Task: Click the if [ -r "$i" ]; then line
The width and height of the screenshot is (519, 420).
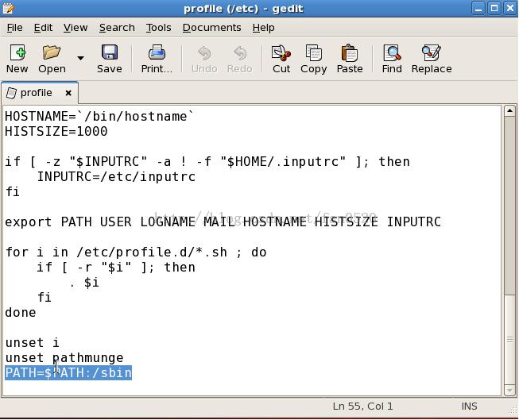Action: 116,268
